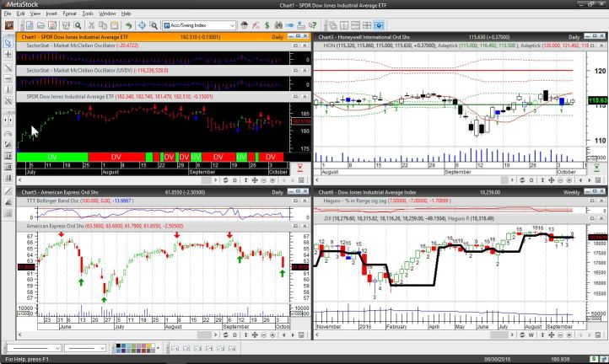The height and width of the screenshot is (364, 609).
Task: Expand the color palette dropdown arrow
Action: (158, 348)
